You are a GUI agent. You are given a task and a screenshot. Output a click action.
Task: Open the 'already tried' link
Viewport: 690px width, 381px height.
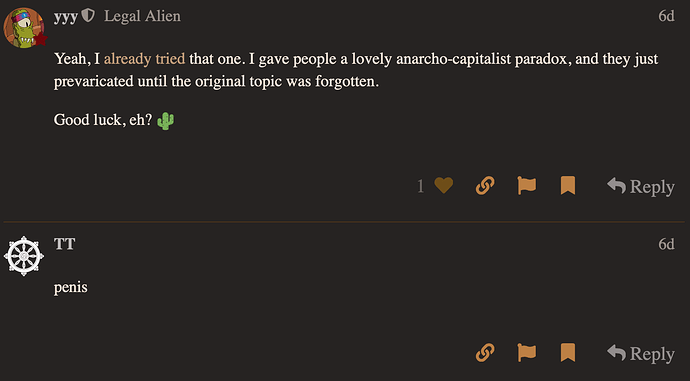144,59
